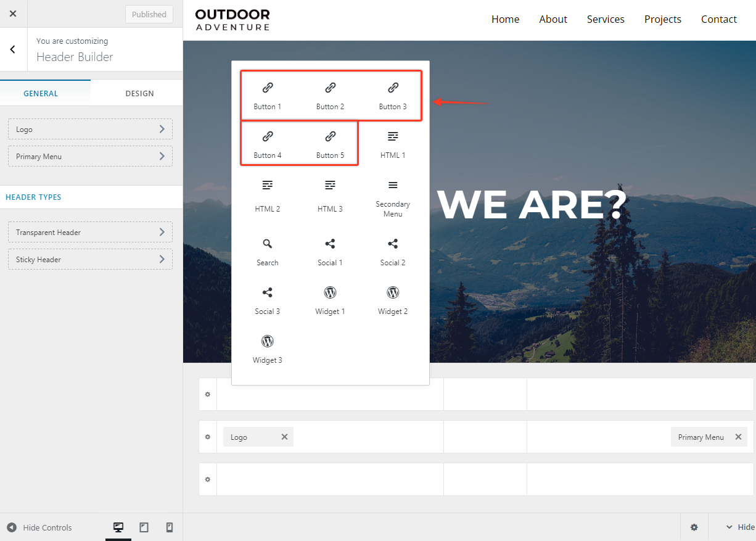Add the Widget 3 element
756x541 pixels.
(x=267, y=350)
